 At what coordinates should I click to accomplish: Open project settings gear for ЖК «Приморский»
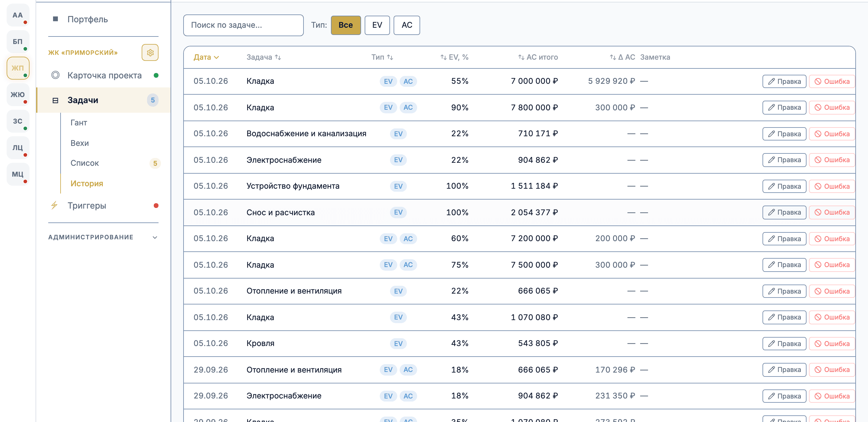coord(150,52)
